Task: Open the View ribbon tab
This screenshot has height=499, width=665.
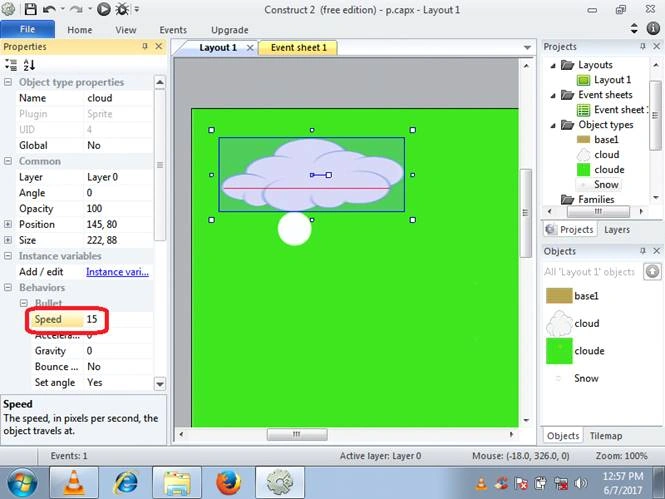Action: pyautogui.click(x=126, y=30)
